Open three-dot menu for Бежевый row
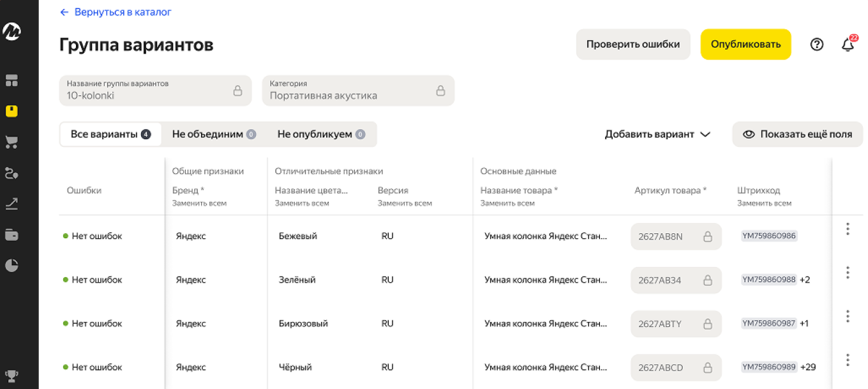 pyautogui.click(x=848, y=229)
